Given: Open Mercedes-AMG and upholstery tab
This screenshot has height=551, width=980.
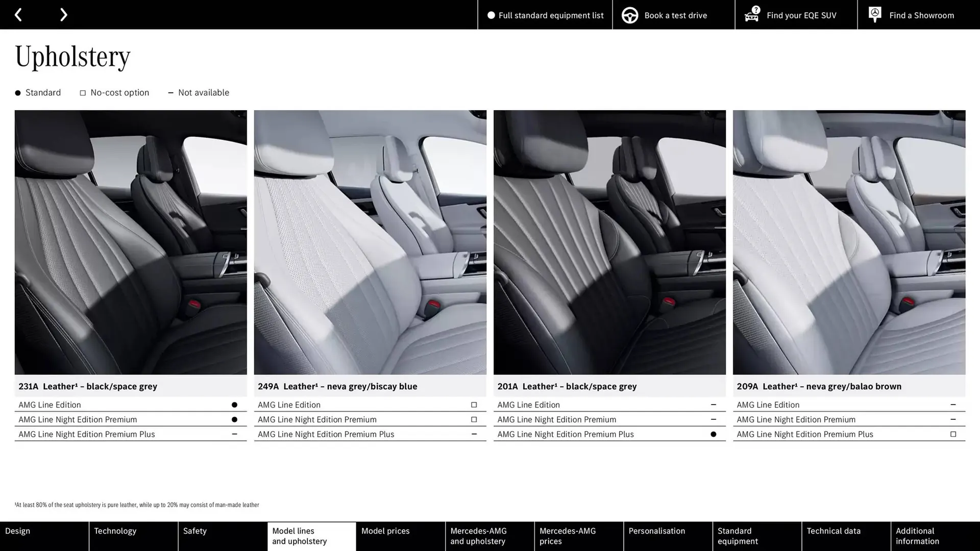Looking at the screenshot, I should pyautogui.click(x=489, y=536).
